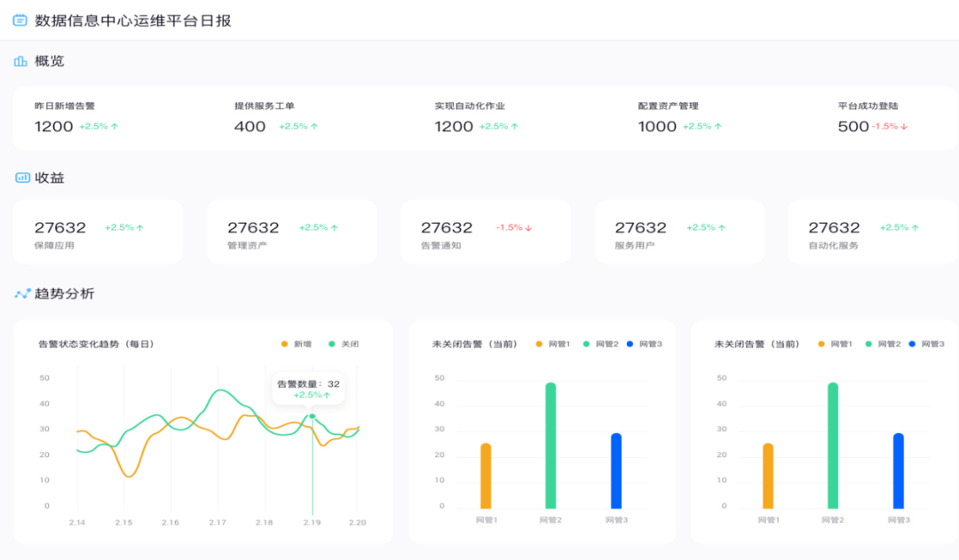Click the 趋势分析 trend line icon
Viewport: 959px width, 560px height.
pyautogui.click(x=22, y=294)
